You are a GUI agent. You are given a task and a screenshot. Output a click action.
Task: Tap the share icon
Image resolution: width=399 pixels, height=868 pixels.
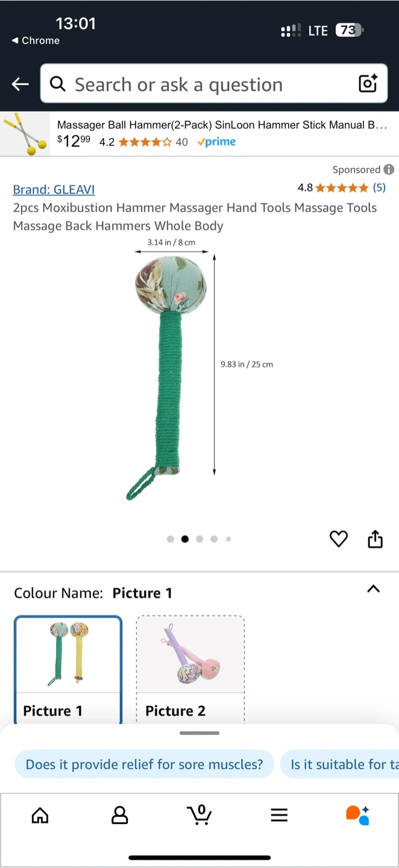point(375,539)
